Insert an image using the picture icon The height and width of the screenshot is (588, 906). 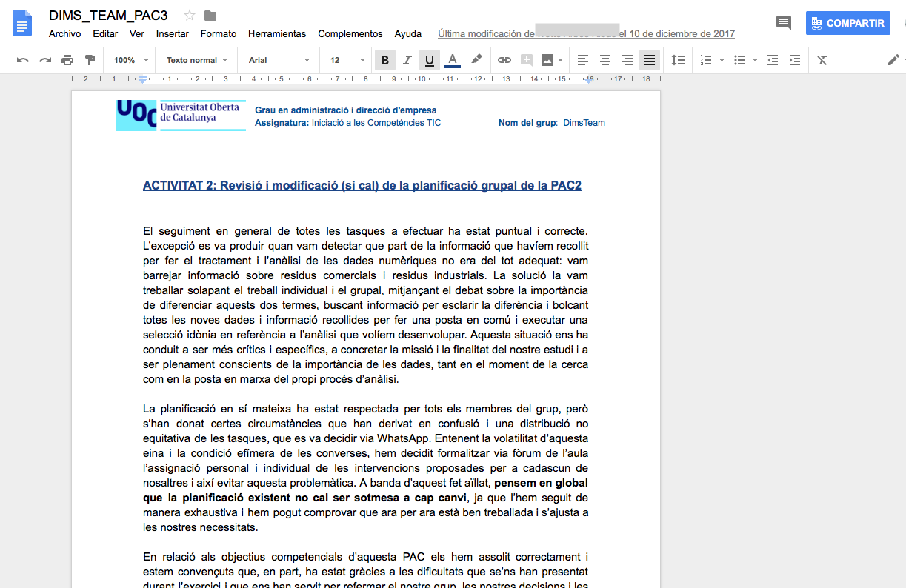pyautogui.click(x=547, y=60)
